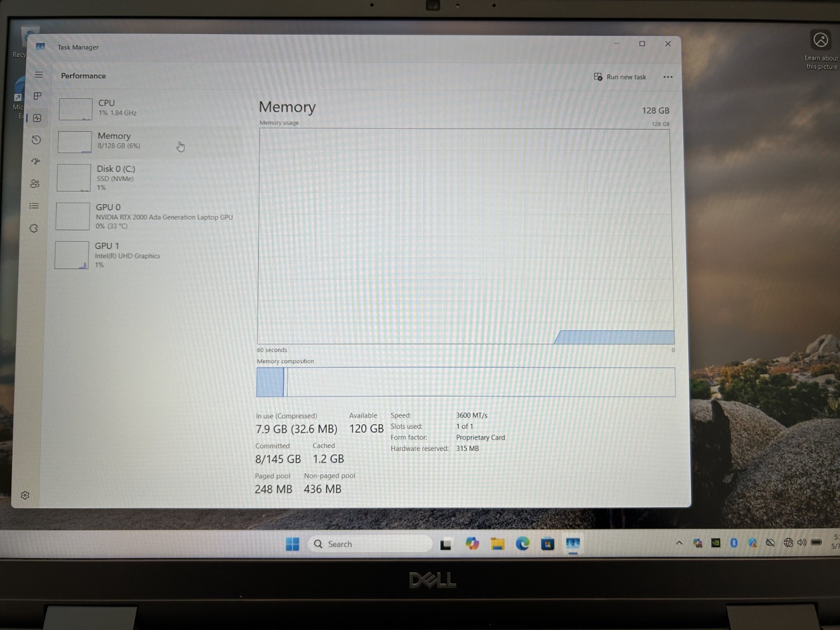Open Task Manager settings gear icon

coord(25,495)
